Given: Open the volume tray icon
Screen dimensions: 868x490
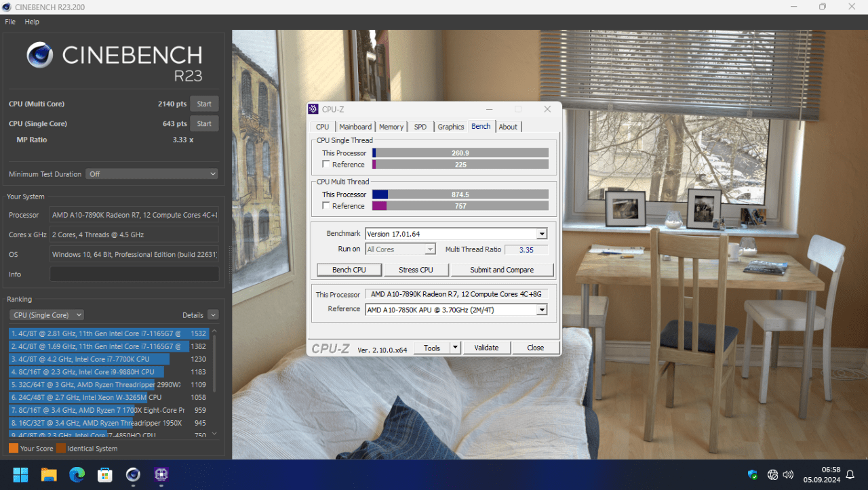Looking at the screenshot, I should point(788,474).
